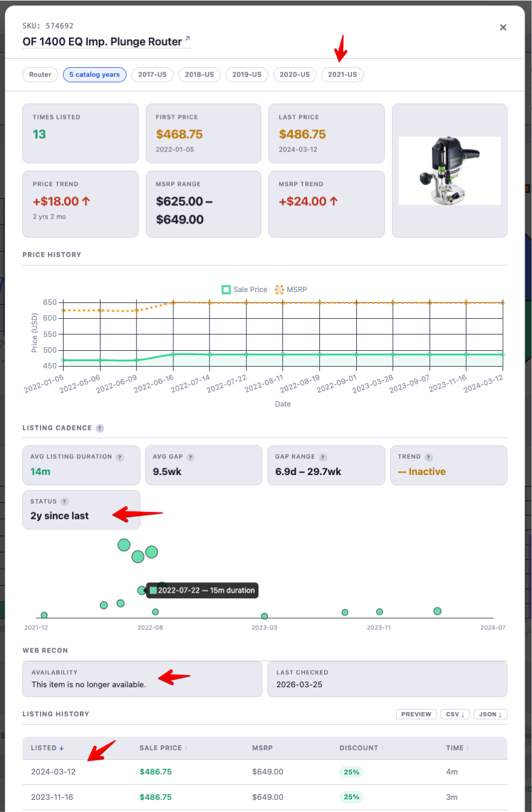Open the Trend metric help icon
The width and height of the screenshot is (532, 812).
429,456
